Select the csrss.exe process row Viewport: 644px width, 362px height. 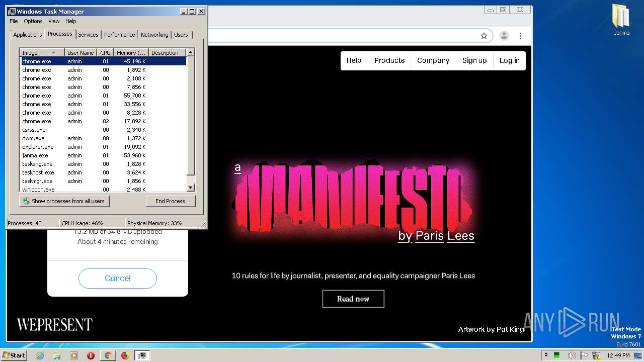[103, 130]
